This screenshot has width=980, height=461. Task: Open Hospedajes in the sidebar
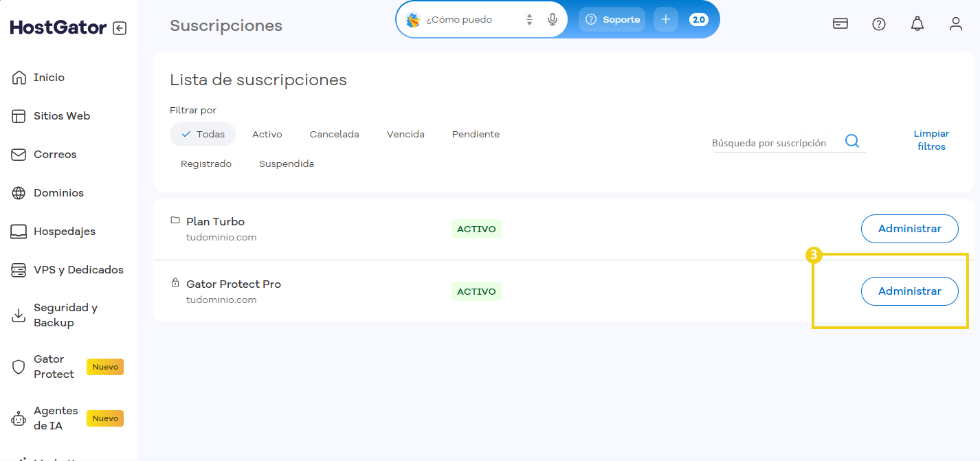[65, 232]
